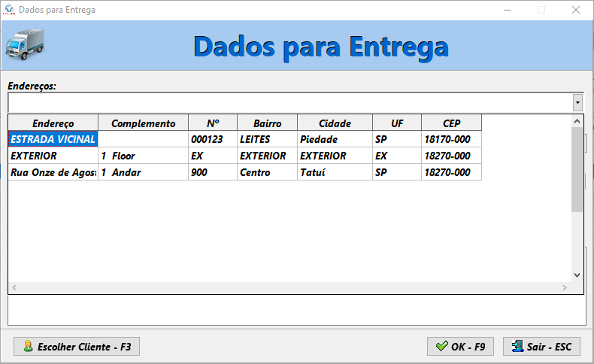Click the Complemento column header
This screenshot has width=594, height=364.
pyautogui.click(x=143, y=123)
